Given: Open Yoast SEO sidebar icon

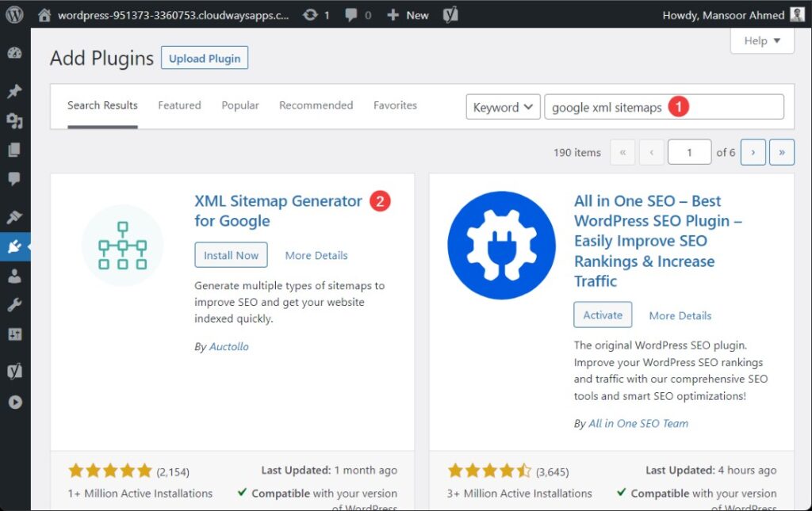Looking at the screenshot, I should (x=14, y=371).
